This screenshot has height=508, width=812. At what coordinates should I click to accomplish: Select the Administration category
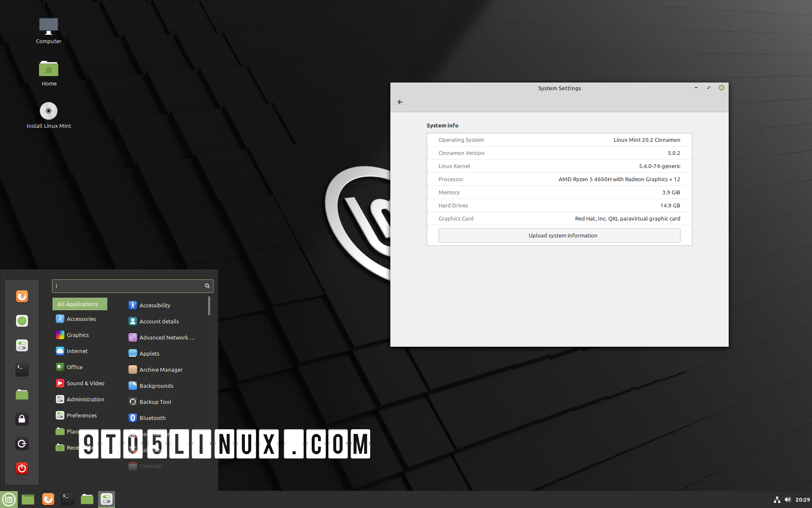[85, 399]
